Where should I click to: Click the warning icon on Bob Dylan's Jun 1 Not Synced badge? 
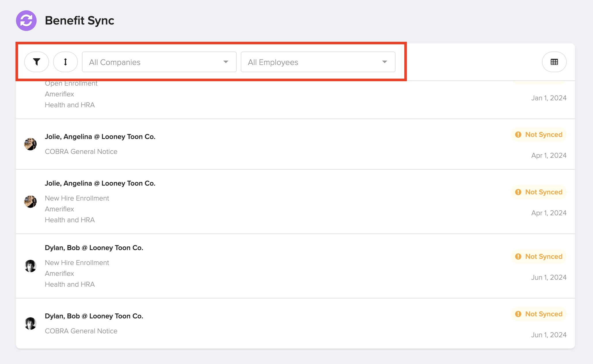point(519,256)
